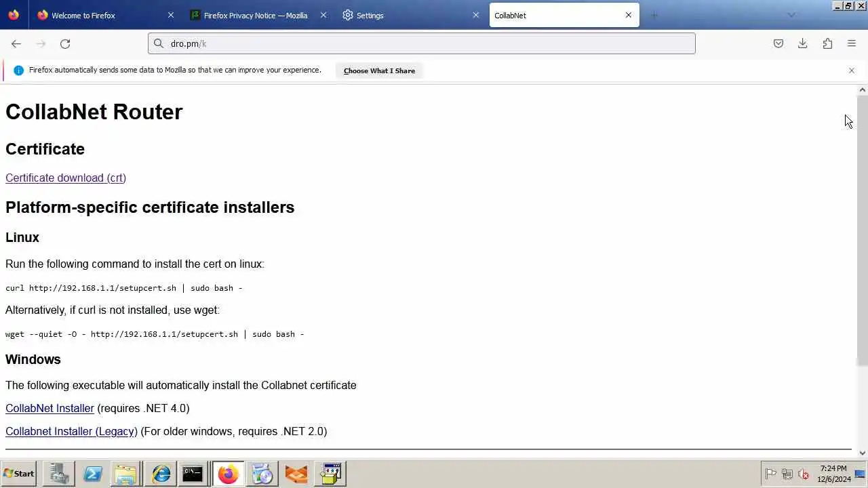Select the CollabNet tab
Screen dimensions: 868x488
pyautogui.click(x=564, y=15)
